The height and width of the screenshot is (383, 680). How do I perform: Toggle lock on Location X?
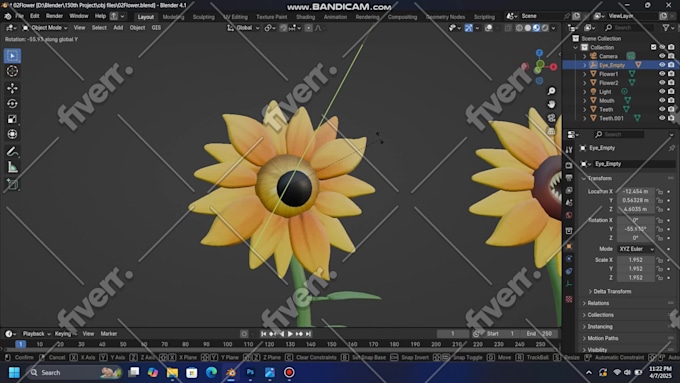tap(660, 191)
